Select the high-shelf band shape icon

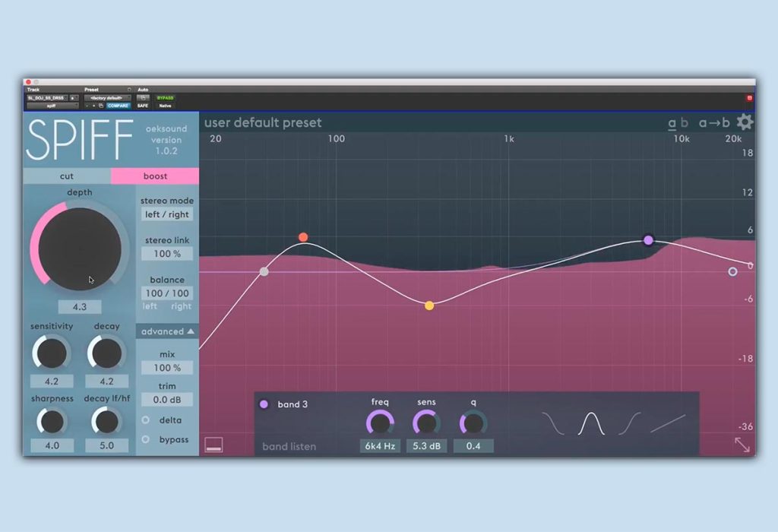coord(630,423)
